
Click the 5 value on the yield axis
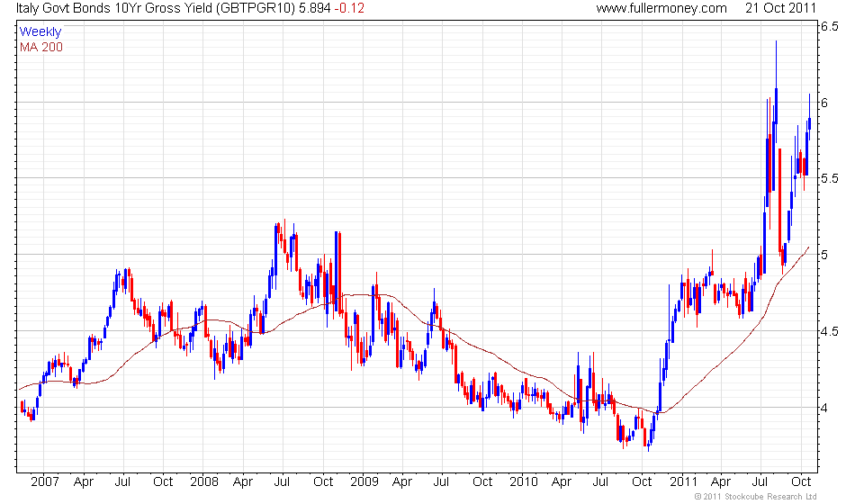tap(824, 255)
